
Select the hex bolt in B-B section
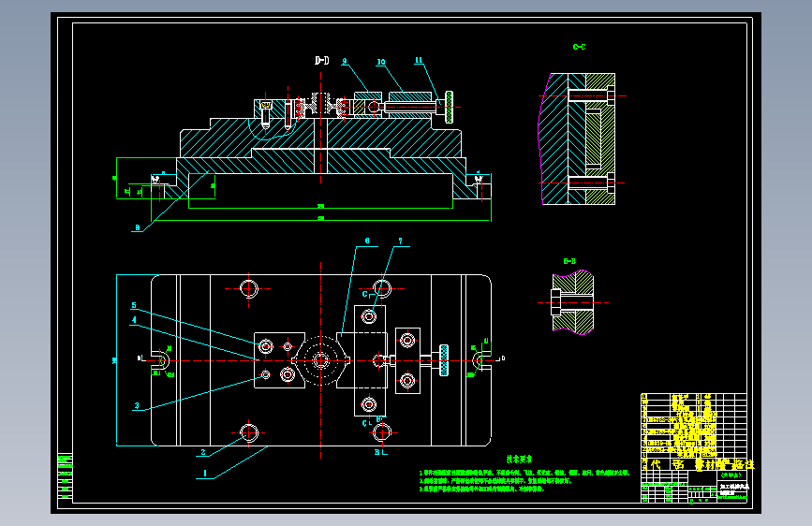554,303
